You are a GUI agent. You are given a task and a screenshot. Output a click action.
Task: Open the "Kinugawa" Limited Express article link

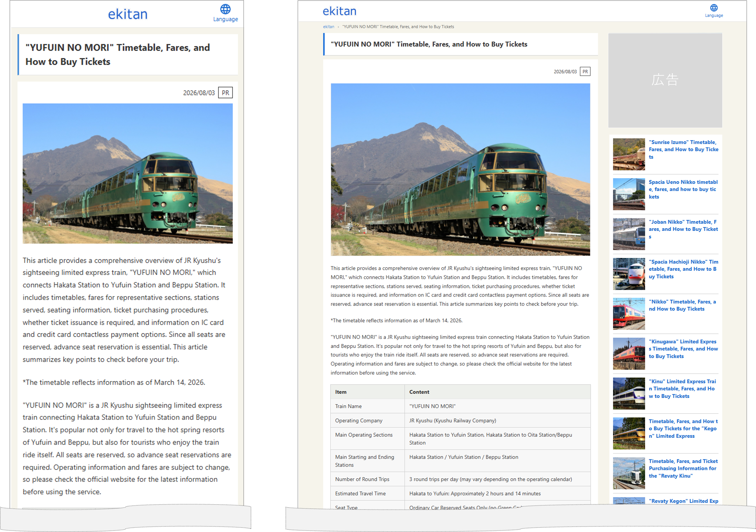click(x=683, y=349)
